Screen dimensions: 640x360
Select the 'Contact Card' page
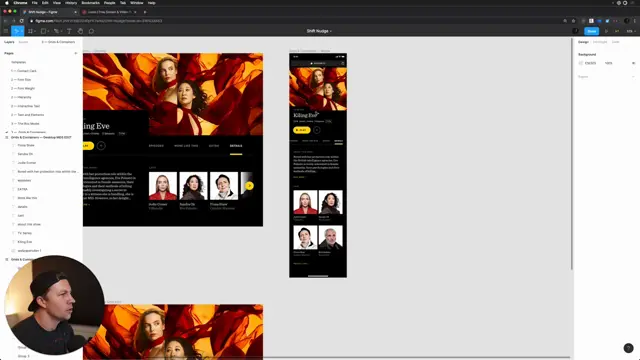(x=24, y=71)
